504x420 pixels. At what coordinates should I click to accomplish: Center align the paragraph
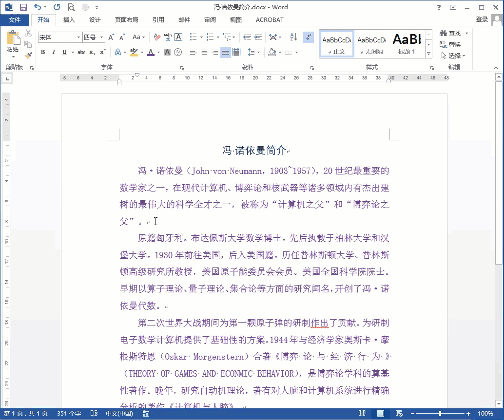pos(205,52)
